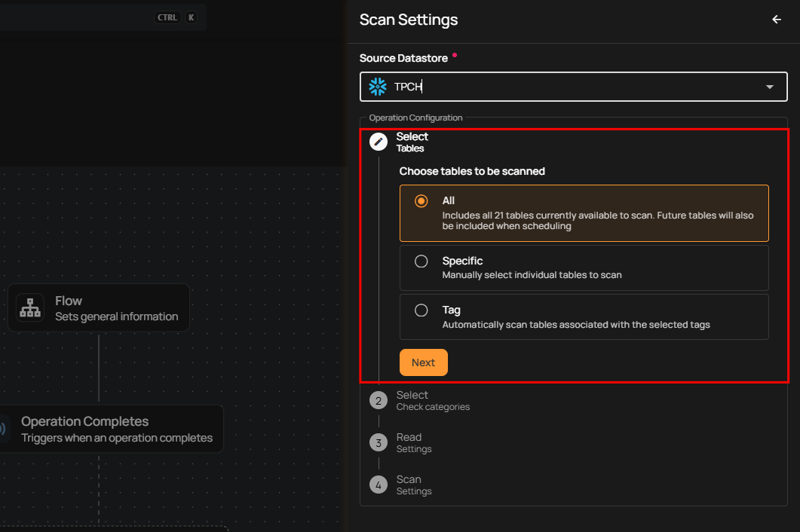This screenshot has width=800, height=532.
Task: Click the step 2 number circle
Action: [x=379, y=401]
